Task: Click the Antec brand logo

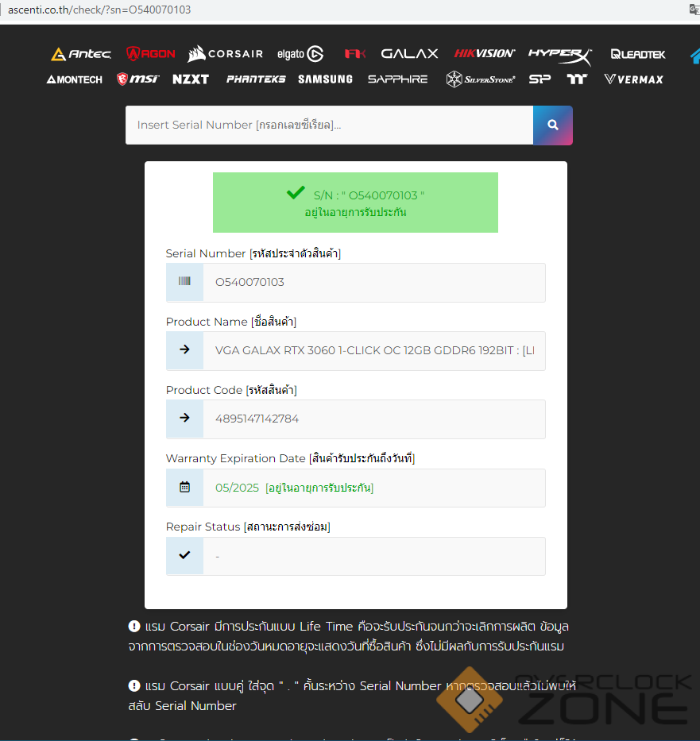Action: click(x=81, y=54)
